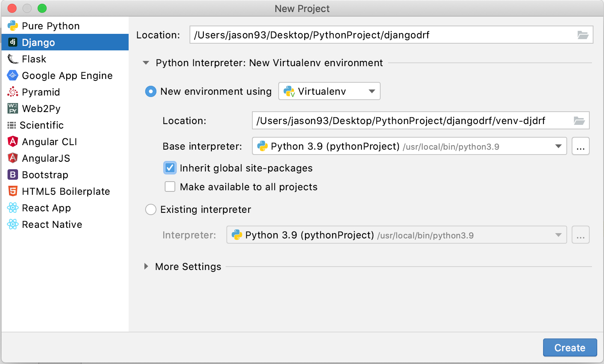Choose Flask project type
Viewport: 604px width, 364px height.
pyautogui.click(x=65, y=59)
